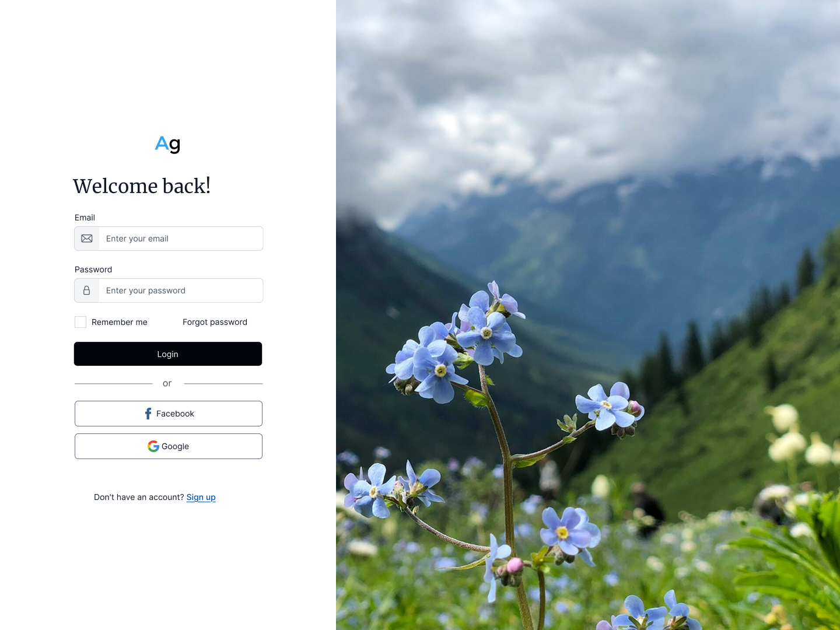This screenshot has height=630, width=840.
Task: Click the envelope icon in Email field
Action: click(87, 239)
